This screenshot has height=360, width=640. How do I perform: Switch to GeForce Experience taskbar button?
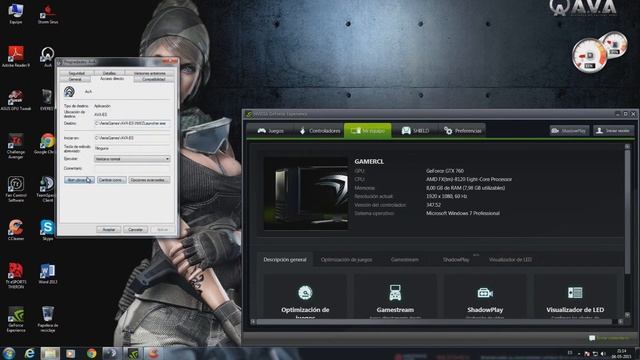coord(133,353)
